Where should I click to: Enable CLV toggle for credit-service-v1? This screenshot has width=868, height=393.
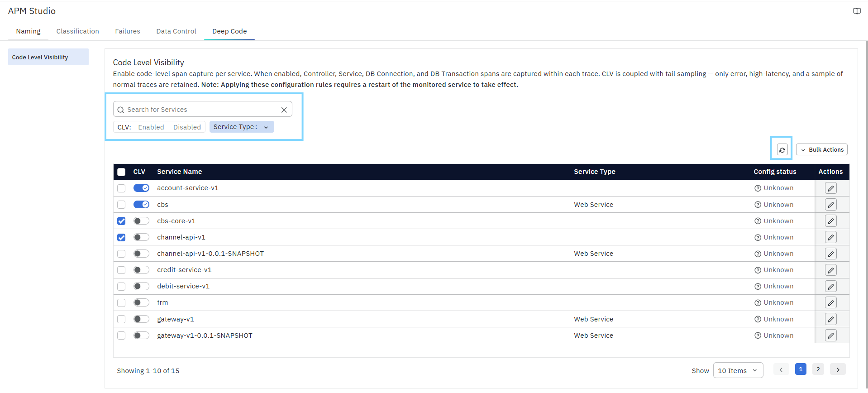pos(141,270)
